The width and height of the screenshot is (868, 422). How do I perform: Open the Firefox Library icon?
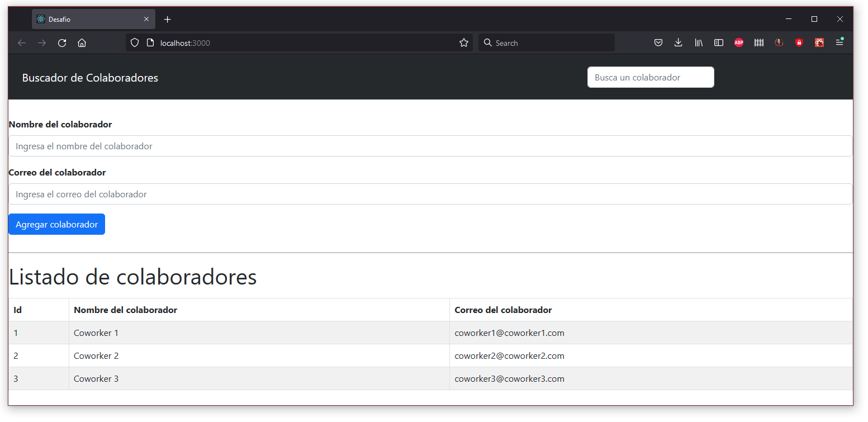tap(698, 42)
